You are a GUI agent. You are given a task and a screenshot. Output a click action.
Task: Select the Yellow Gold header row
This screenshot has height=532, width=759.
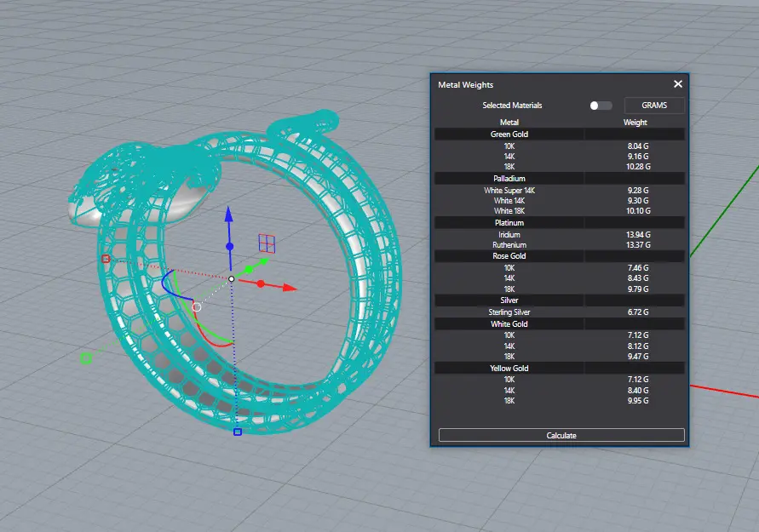[560, 368]
